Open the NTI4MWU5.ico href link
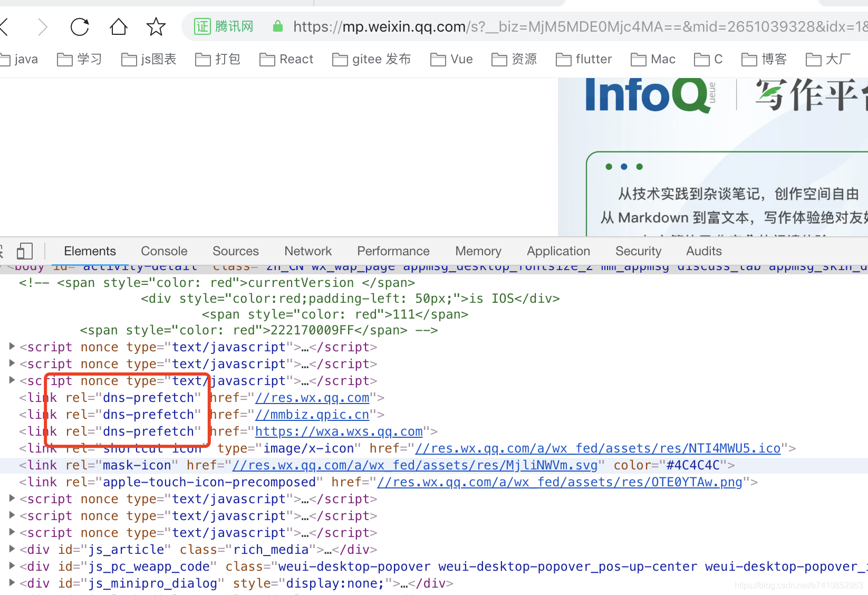The height and width of the screenshot is (595, 868). pyautogui.click(x=598, y=448)
